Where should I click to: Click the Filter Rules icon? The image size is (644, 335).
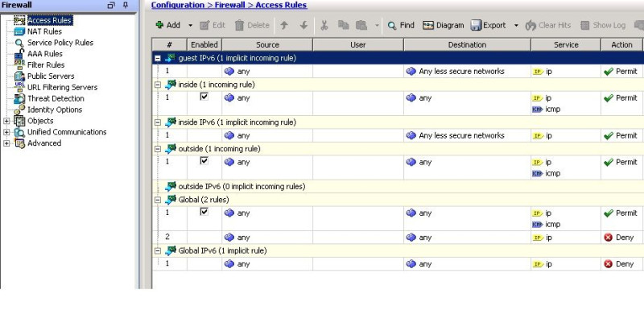coord(19,64)
